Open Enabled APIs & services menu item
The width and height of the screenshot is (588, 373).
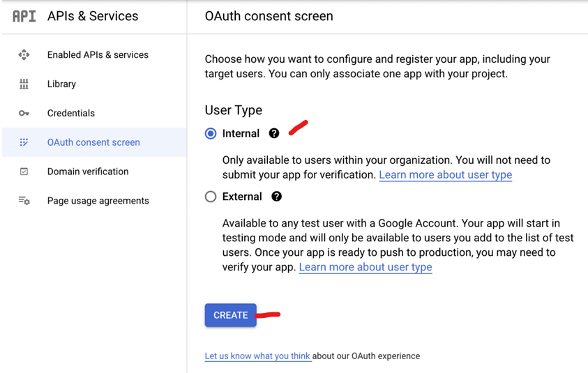point(94,55)
